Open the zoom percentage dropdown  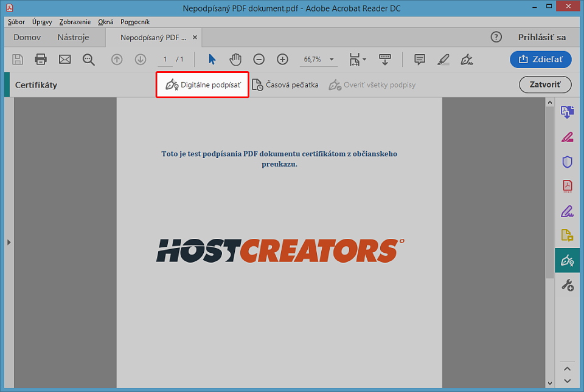tap(332, 60)
